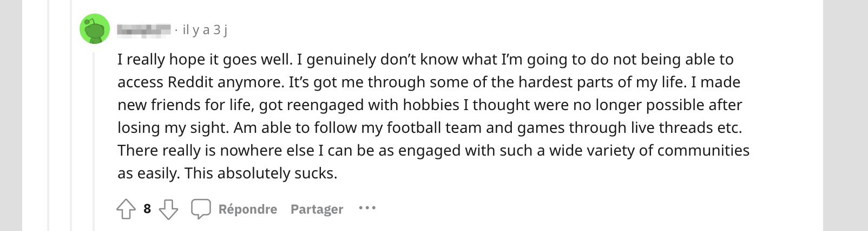Click the Répondre button

coord(248,209)
